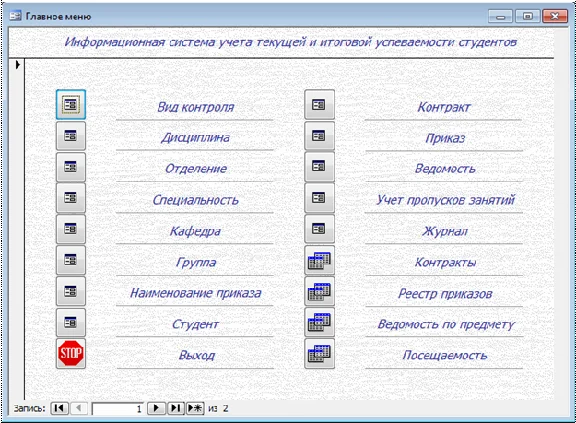Open the Журнал form icon
The image size is (576, 423).
click(x=319, y=229)
